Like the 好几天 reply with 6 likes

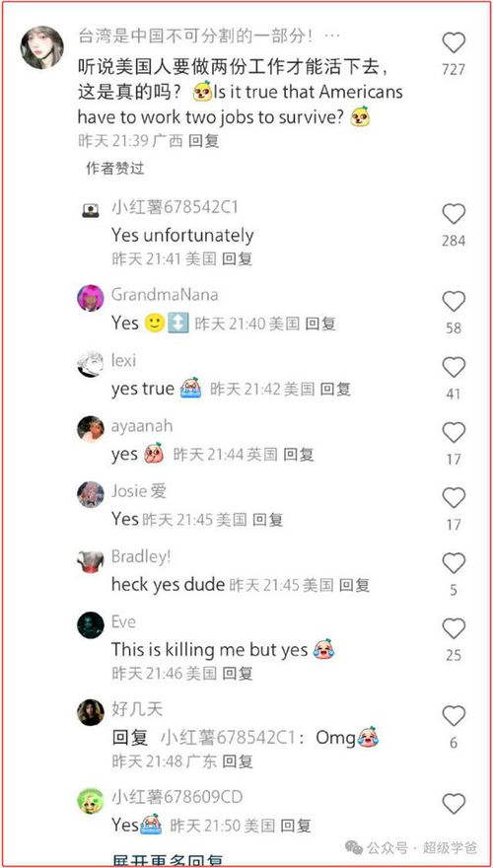(454, 716)
